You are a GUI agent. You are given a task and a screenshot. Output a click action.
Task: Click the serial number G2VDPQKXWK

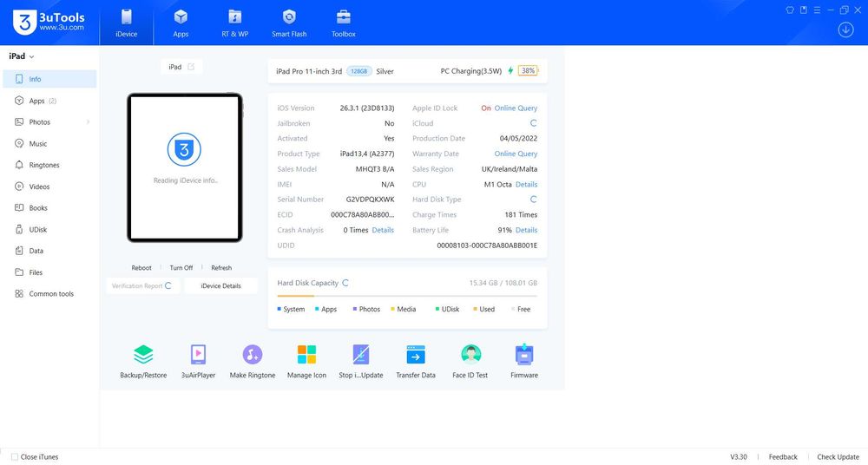point(370,200)
